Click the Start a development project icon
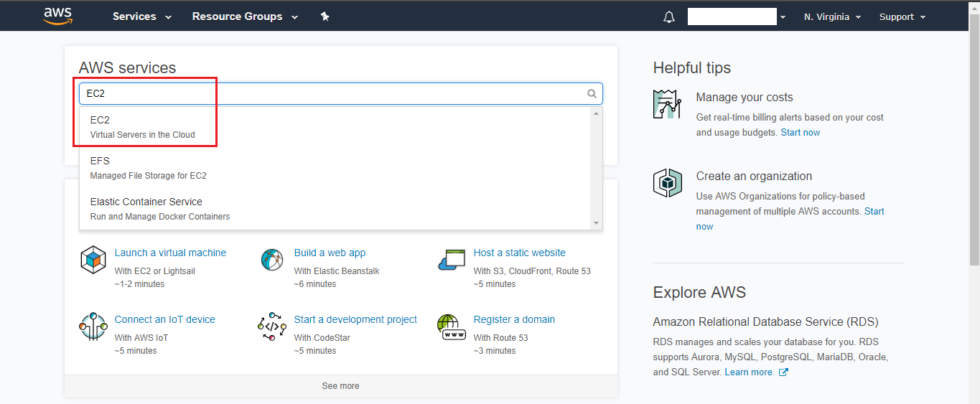Image resolution: width=980 pixels, height=404 pixels. [272, 327]
